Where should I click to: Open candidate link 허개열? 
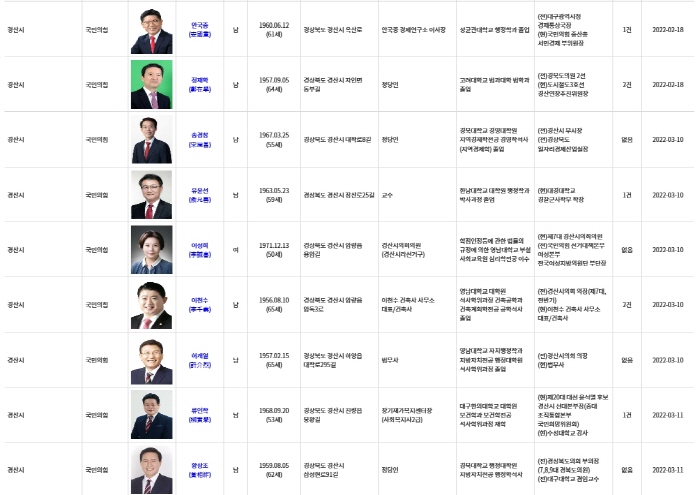tap(200, 360)
